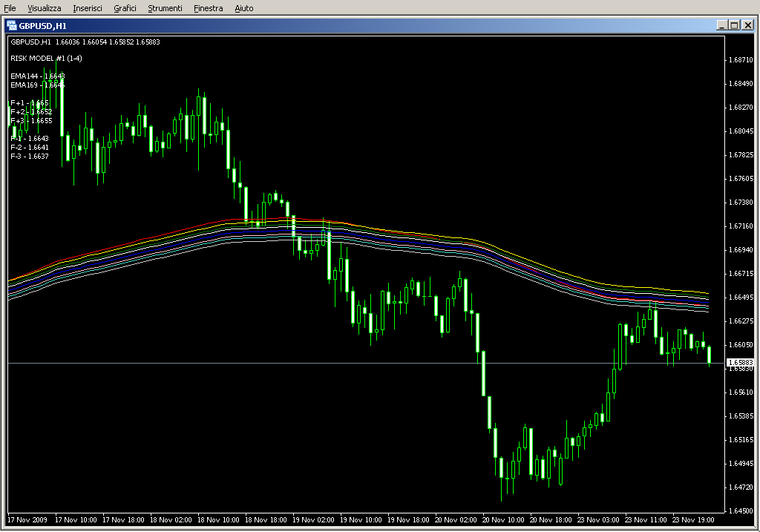
Task: Click the GBPUSD,H1 OHLC header text
Action: click(x=85, y=42)
